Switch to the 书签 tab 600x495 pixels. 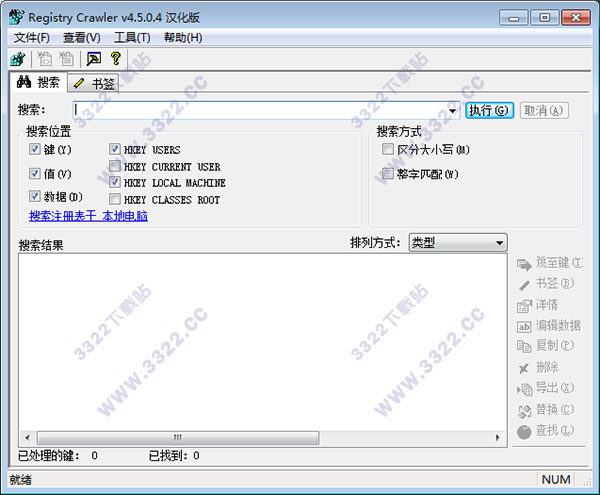[94, 83]
